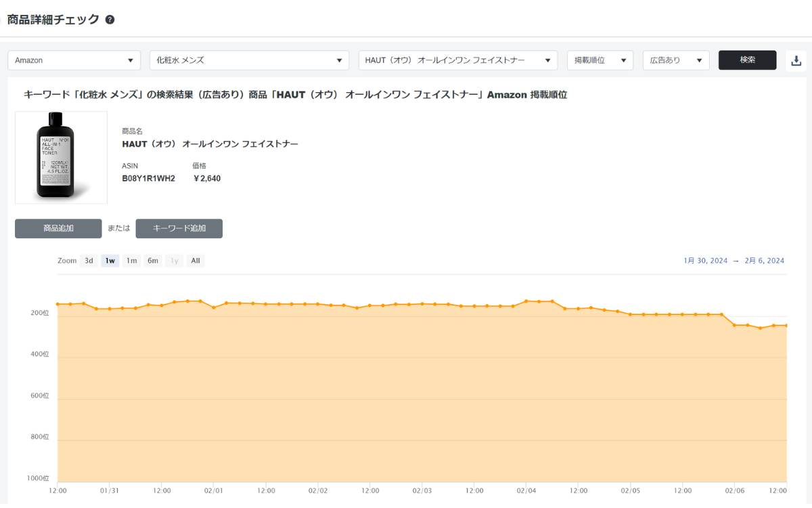Open the 化粧水 メンズ keyword dropdown
The width and height of the screenshot is (812, 508).
click(x=250, y=60)
